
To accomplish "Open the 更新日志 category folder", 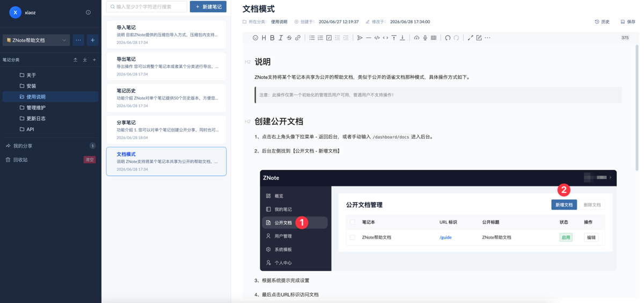I will [x=50, y=118].
